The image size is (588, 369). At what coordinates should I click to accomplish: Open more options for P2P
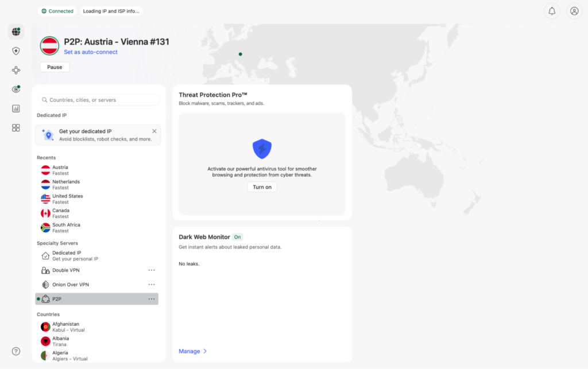152,299
